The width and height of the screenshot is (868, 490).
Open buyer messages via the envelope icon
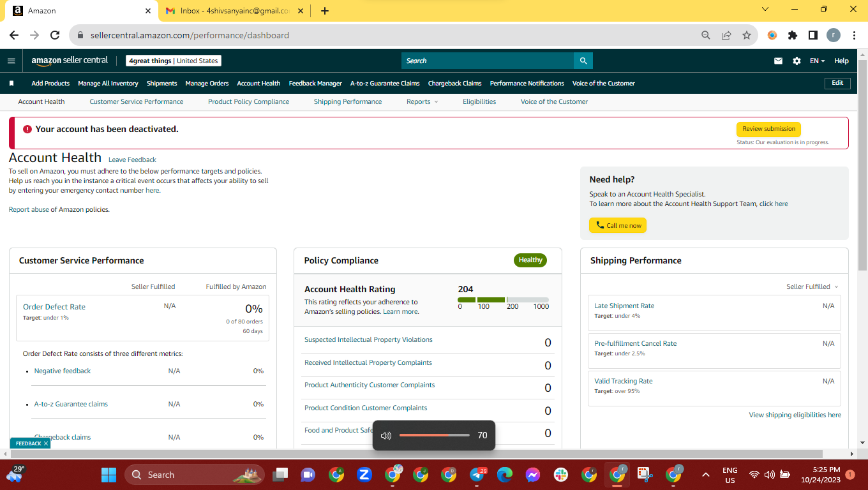pos(778,61)
